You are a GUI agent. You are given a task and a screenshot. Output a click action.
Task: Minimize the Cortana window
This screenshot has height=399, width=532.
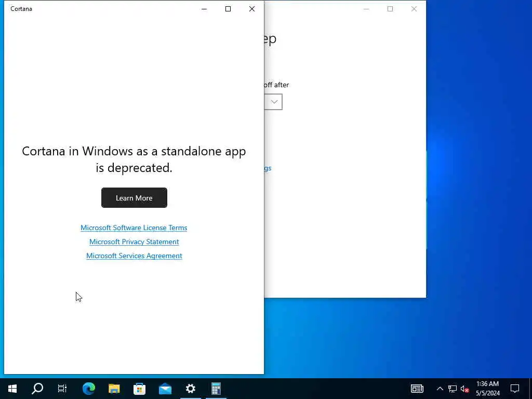pyautogui.click(x=204, y=9)
